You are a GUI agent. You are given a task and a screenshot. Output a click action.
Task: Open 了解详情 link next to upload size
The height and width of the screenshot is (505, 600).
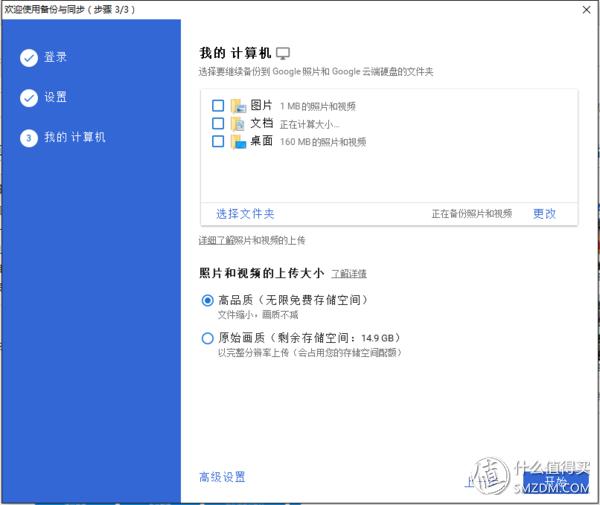pyautogui.click(x=349, y=274)
